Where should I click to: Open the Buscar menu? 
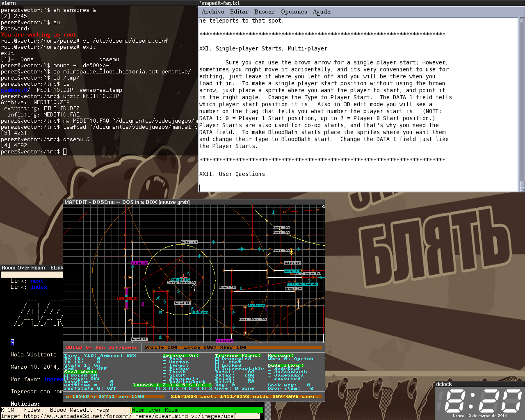coord(264,11)
